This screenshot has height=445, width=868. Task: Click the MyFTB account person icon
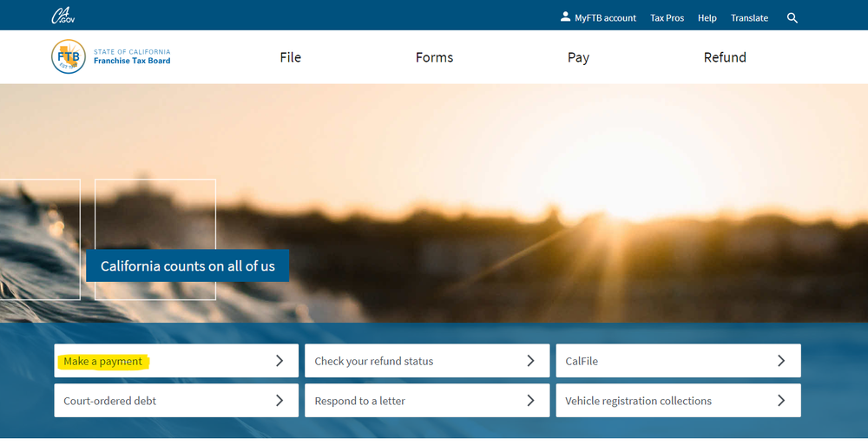coord(565,16)
